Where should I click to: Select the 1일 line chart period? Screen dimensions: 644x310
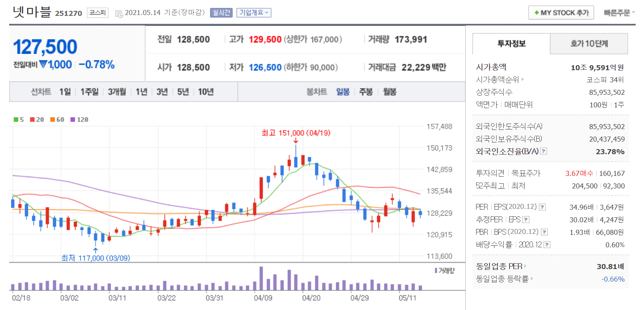(x=65, y=92)
